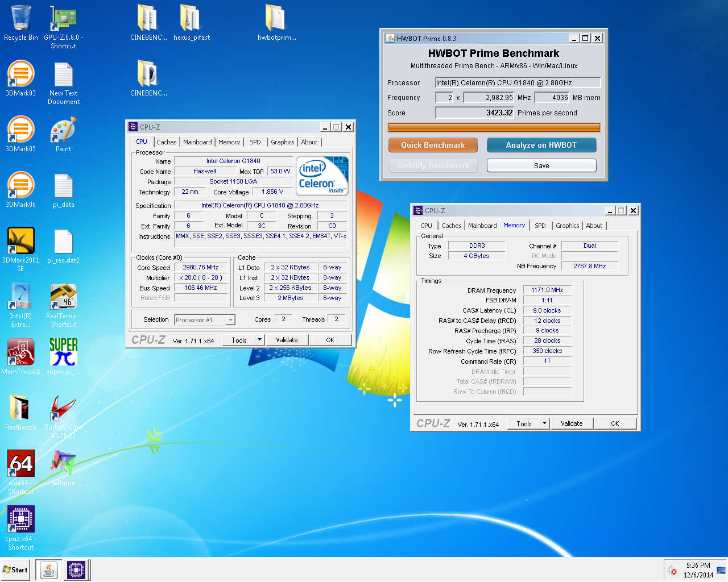Click the Core Voltage value 1.856 V

pos(272,192)
